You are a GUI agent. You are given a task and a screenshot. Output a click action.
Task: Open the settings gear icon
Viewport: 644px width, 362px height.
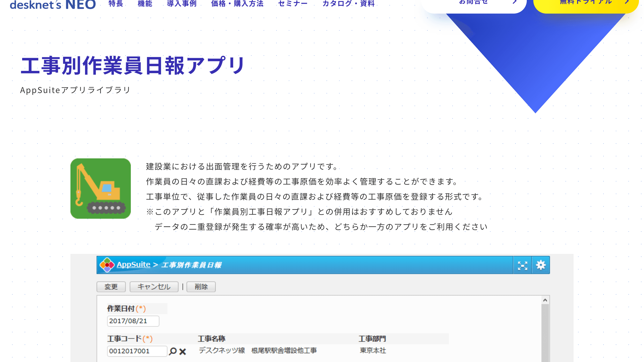tap(541, 265)
